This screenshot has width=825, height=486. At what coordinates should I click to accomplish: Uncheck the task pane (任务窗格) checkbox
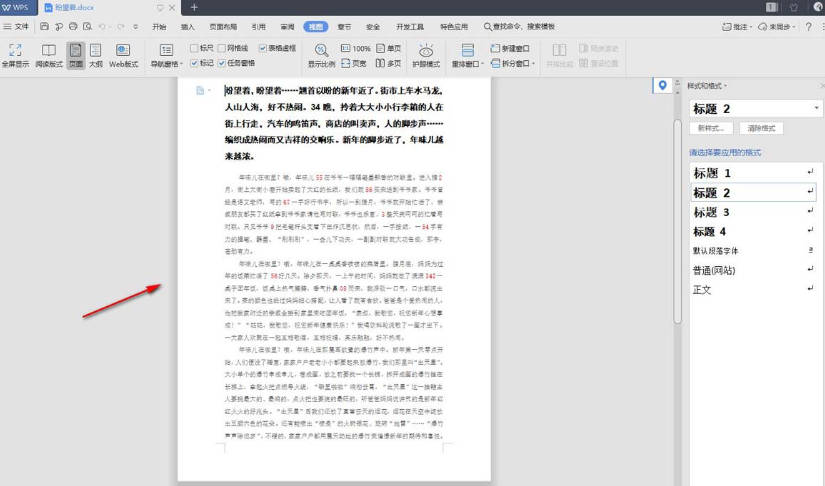(222, 63)
